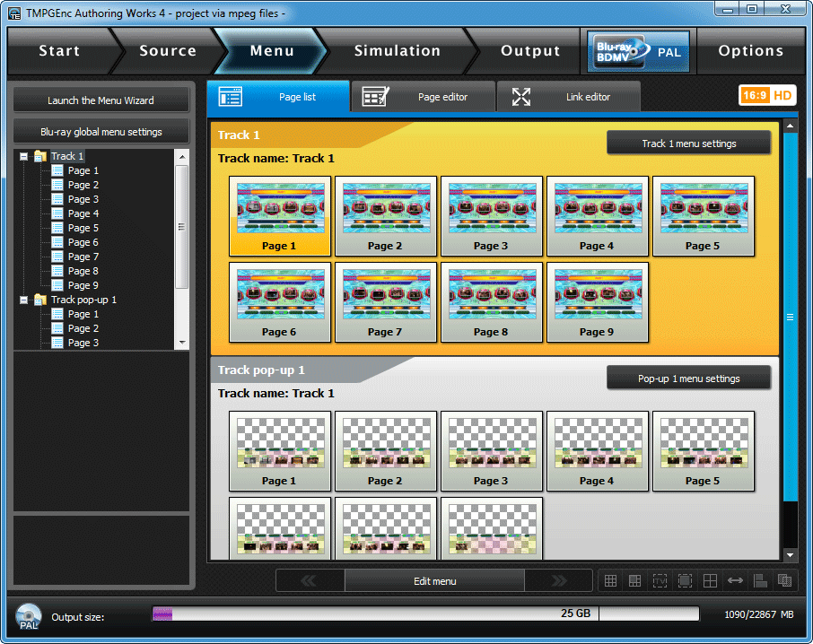The height and width of the screenshot is (644, 813).
Task: Switch to the Page editor tab
Action: pos(423,97)
